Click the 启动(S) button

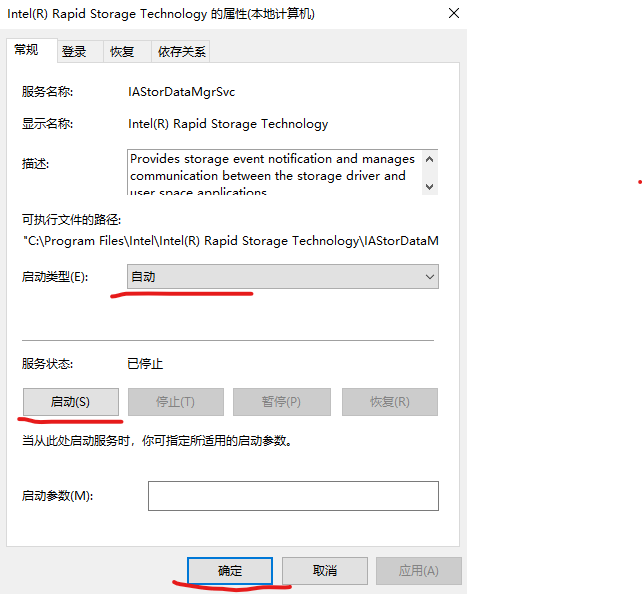71,402
